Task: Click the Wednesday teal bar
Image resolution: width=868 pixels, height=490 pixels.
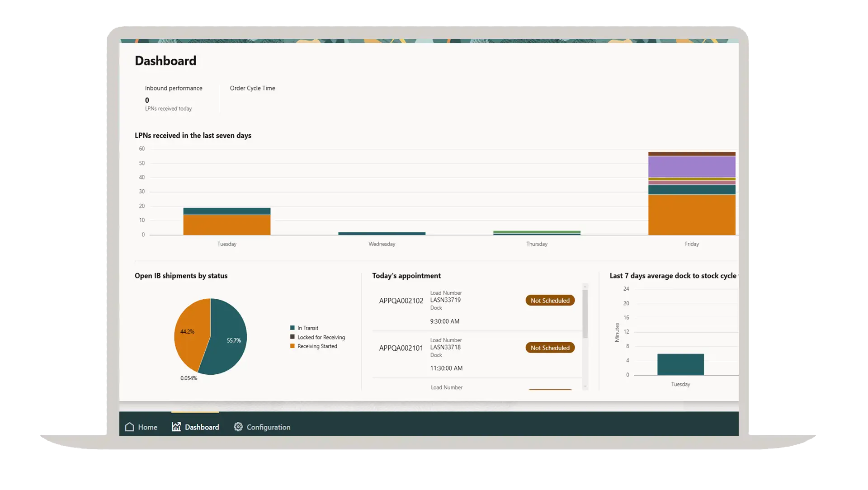Action: [382, 234]
